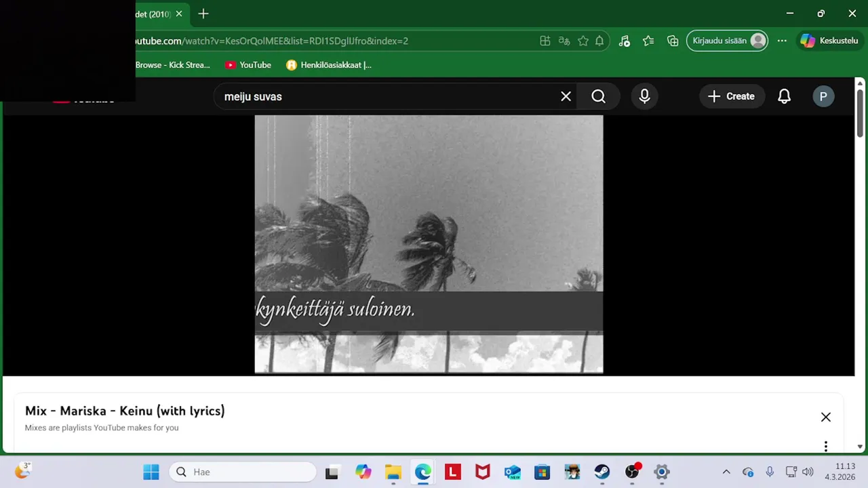The width and height of the screenshot is (868, 488).
Task: Open a new browser tab
Action: click(x=203, y=14)
